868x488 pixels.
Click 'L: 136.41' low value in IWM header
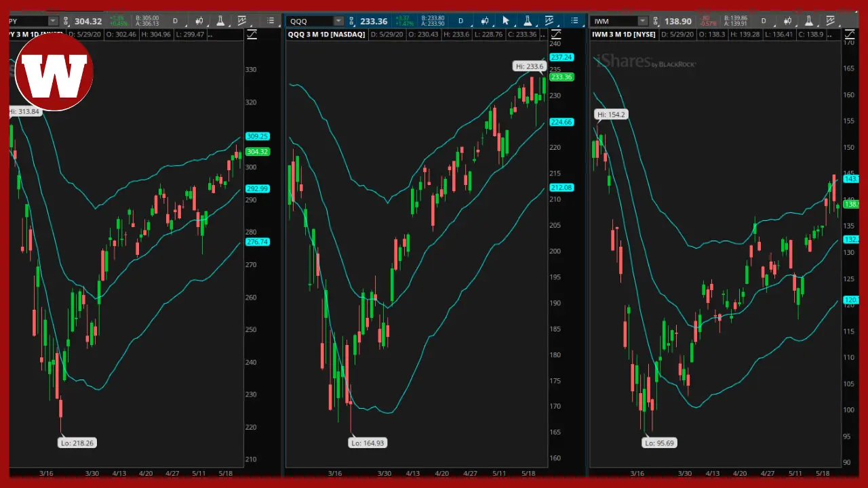tap(779, 35)
